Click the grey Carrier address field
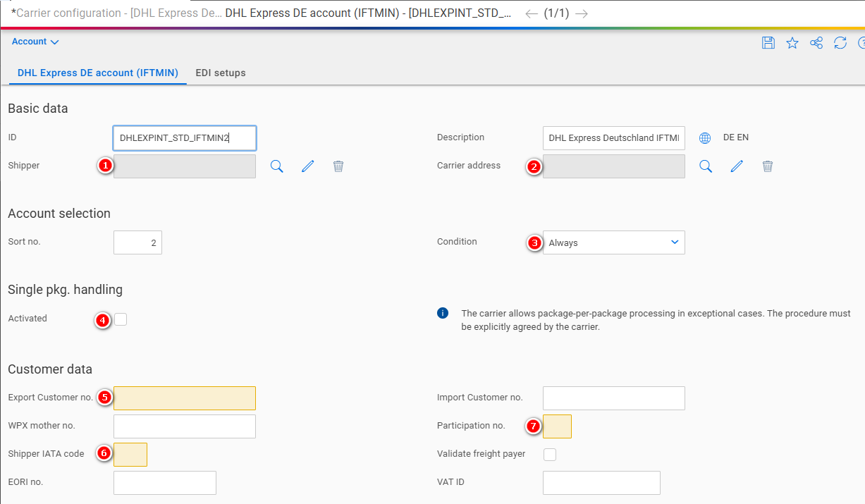Image resolution: width=865 pixels, height=504 pixels. click(614, 166)
